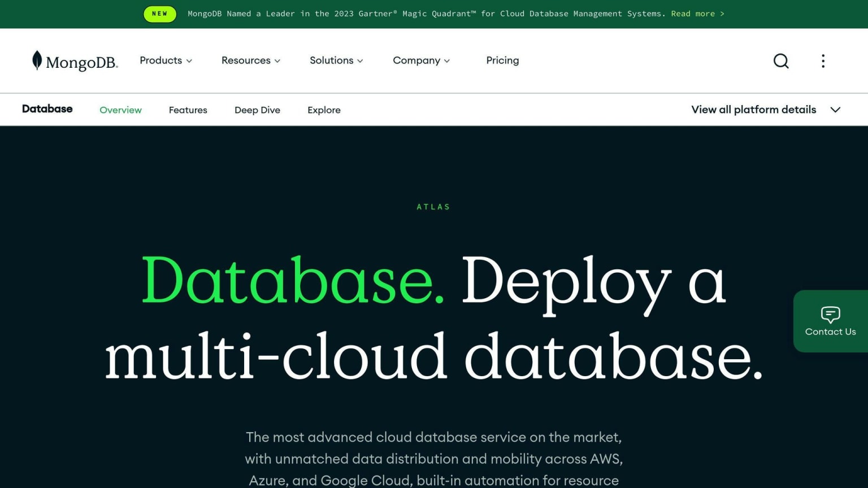The height and width of the screenshot is (488, 868).
Task: Open the Explore tab
Action: coord(324,110)
